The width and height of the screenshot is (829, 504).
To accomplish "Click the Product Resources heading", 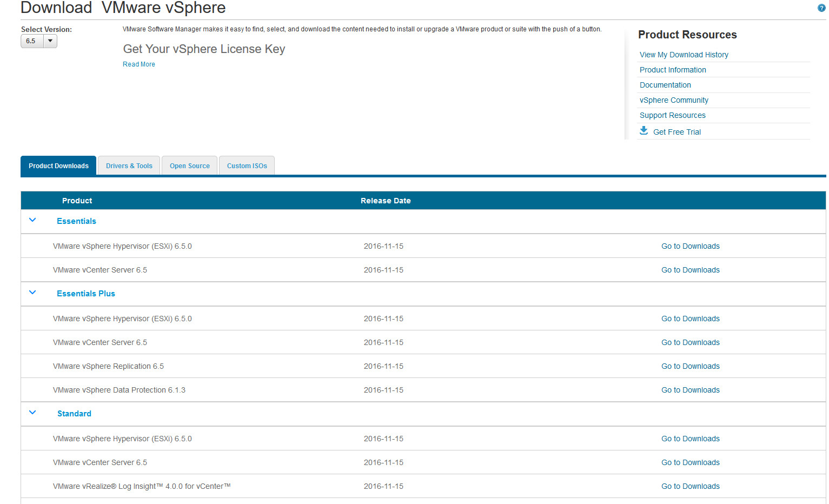I will click(x=687, y=35).
